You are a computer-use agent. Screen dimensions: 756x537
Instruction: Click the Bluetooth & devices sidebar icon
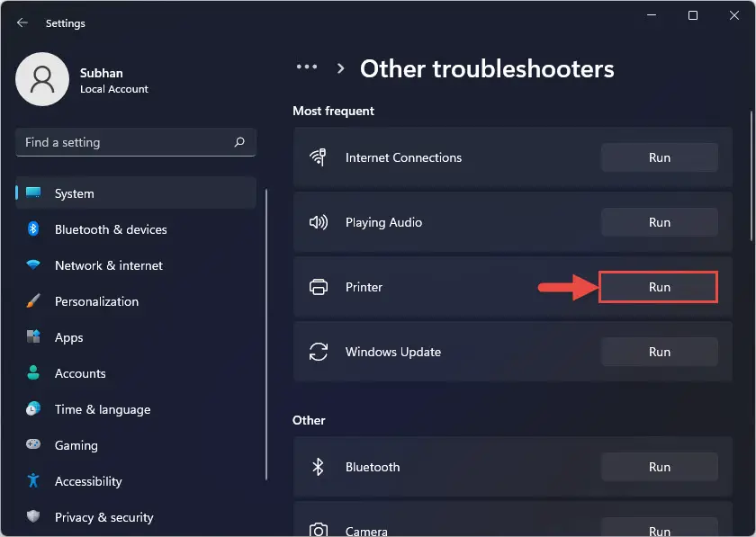click(x=33, y=229)
